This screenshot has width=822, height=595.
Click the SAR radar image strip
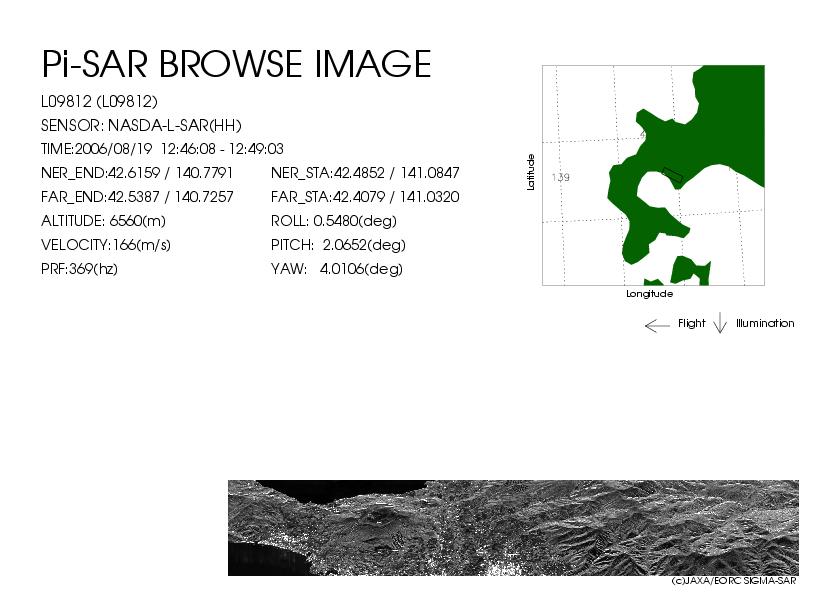pyautogui.click(x=513, y=528)
